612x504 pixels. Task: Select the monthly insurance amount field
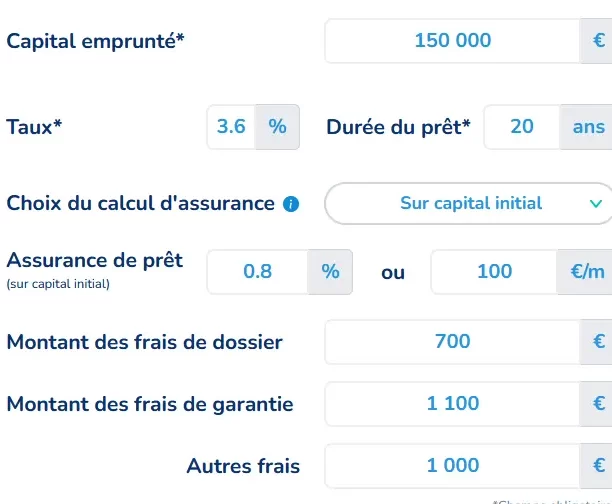pyautogui.click(x=494, y=271)
